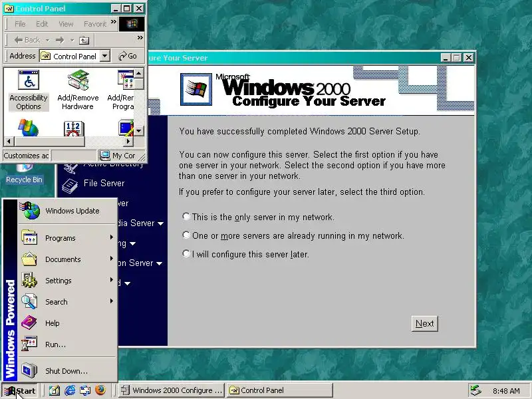The height and width of the screenshot is (399, 532).
Task: Open the View menu in Control Panel
Action: pyautogui.click(x=66, y=24)
